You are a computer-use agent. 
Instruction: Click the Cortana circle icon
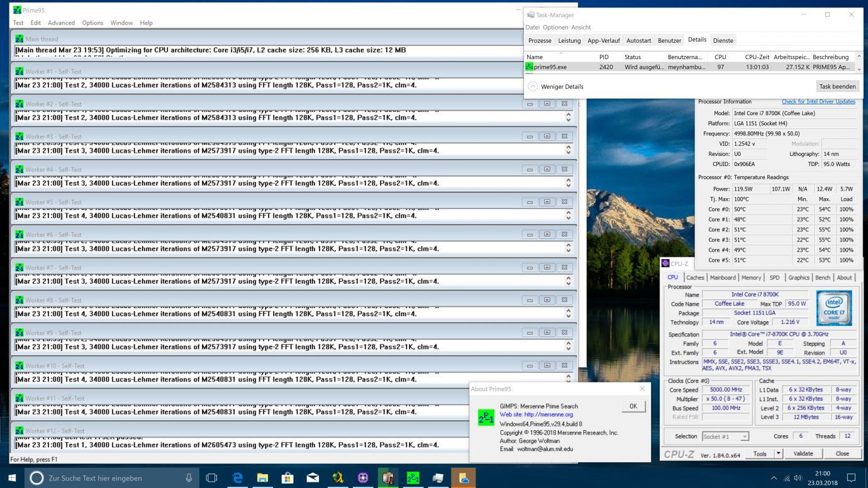(37, 478)
